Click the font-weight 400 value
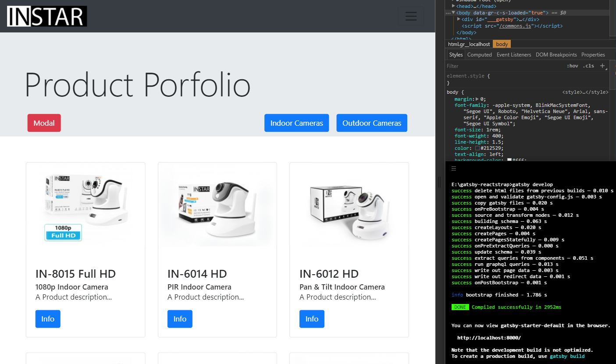Screen dimensions: 616x364 [x=497, y=136]
